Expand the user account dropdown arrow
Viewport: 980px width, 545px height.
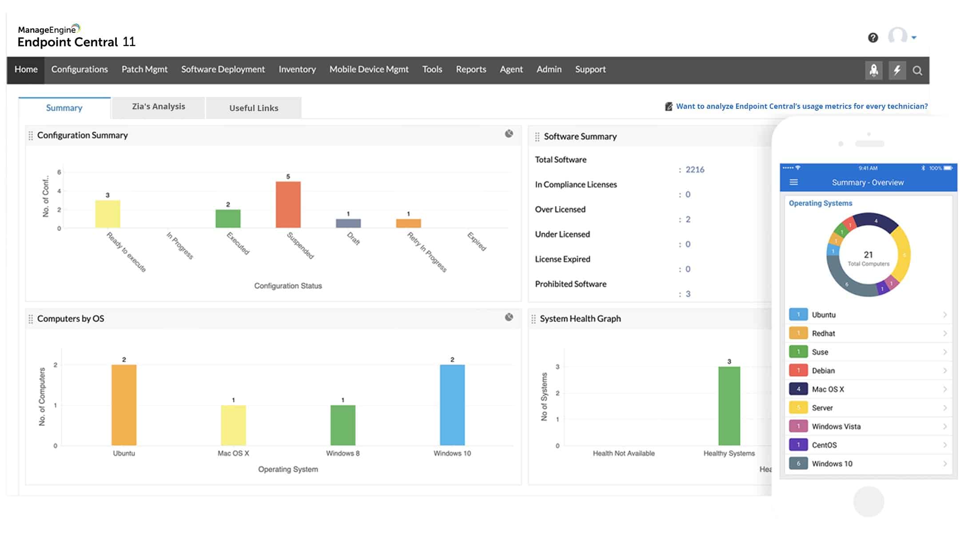[914, 38]
